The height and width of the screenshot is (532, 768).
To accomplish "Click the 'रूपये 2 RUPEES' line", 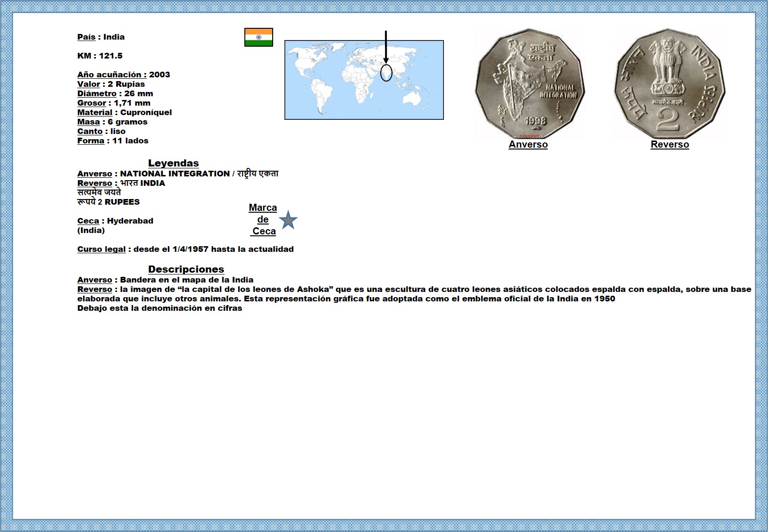I will click(109, 202).
